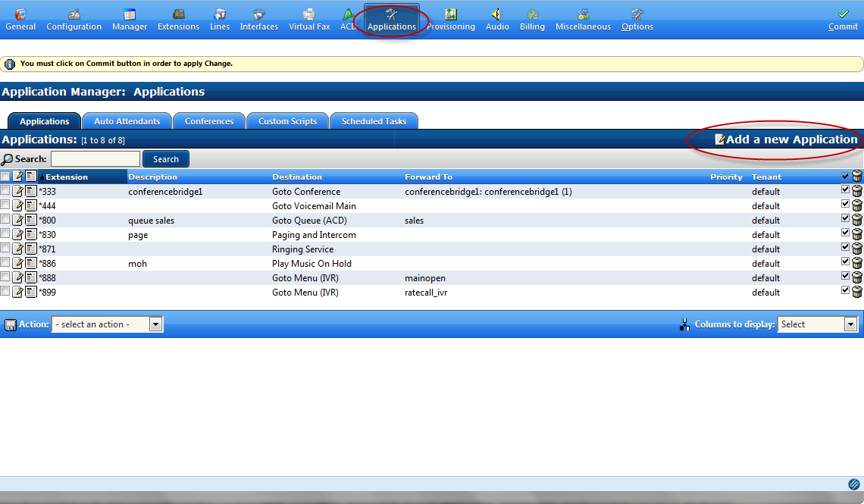
Task: Click trash icon for extension *444
Action: click(x=857, y=206)
